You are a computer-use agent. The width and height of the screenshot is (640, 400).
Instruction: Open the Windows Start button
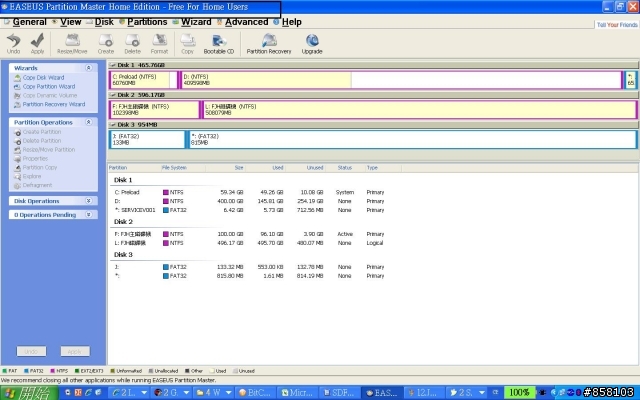pyautogui.click(x=29, y=393)
